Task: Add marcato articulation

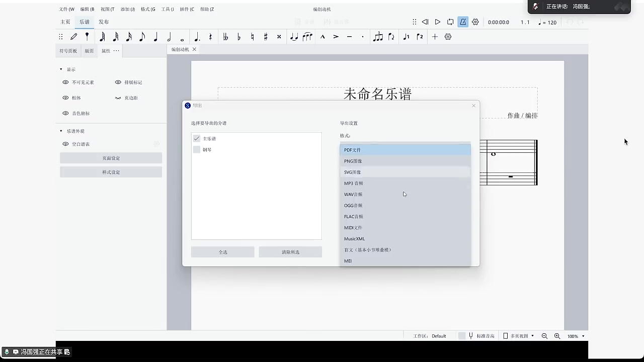Action: coord(323,37)
